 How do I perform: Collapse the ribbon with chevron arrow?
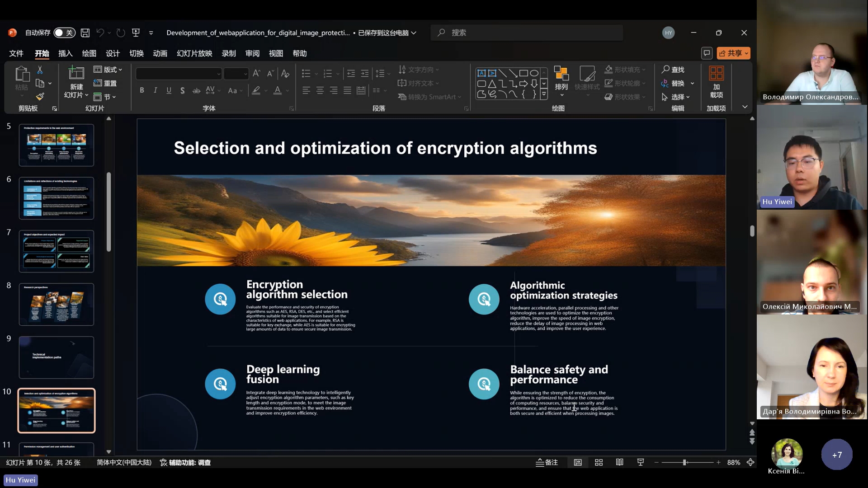click(745, 107)
